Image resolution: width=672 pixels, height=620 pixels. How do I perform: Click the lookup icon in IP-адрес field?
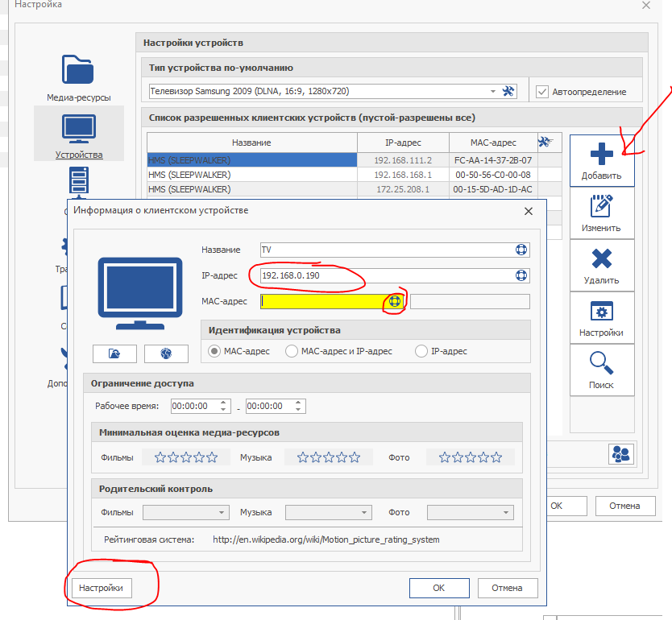521,276
